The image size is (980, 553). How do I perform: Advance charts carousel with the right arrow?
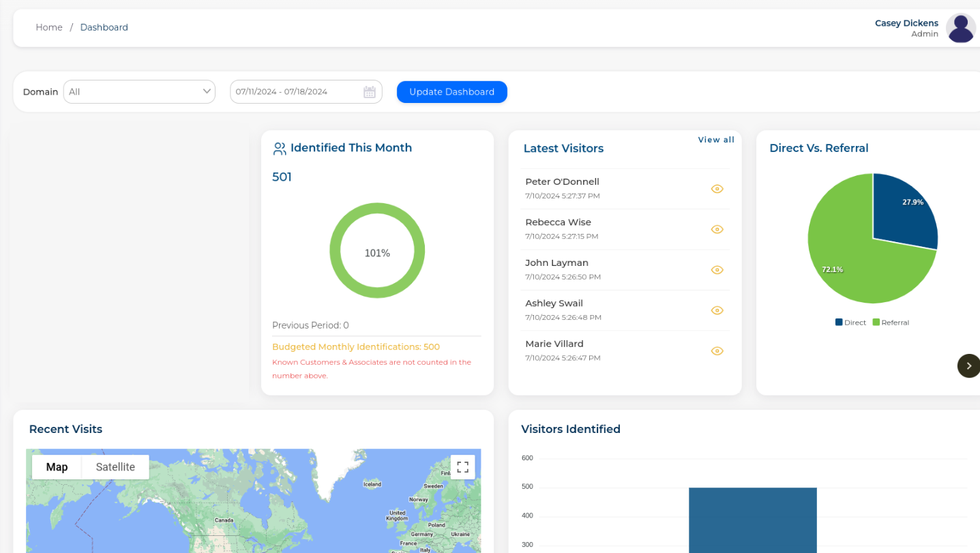point(968,365)
